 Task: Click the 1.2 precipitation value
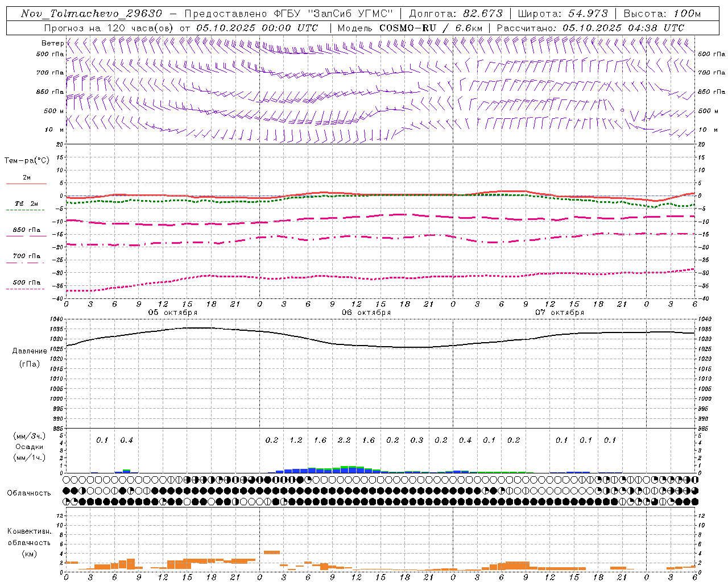(x=296, y=440)
